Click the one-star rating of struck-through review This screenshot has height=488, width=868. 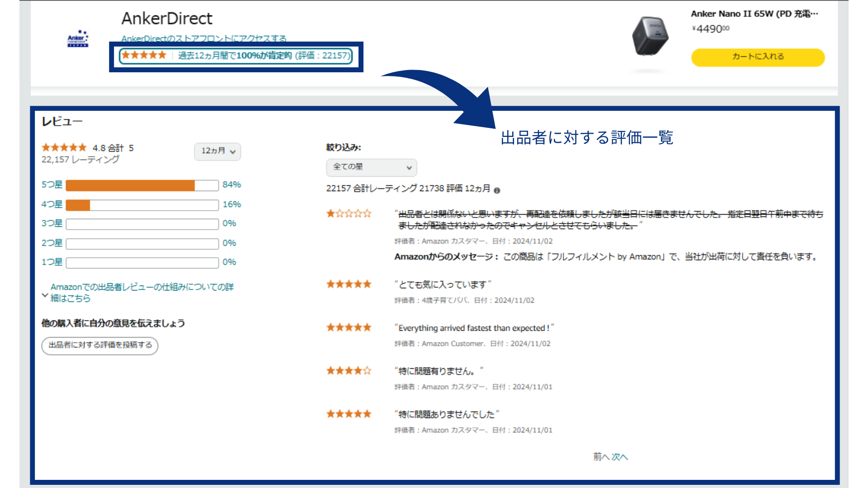(349, 213)
